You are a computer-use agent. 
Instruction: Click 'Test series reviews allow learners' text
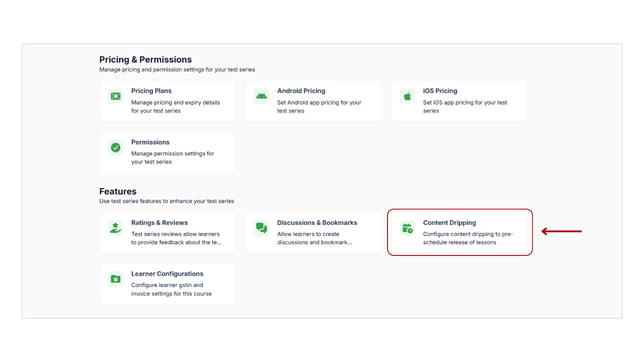tap(176, 238)
